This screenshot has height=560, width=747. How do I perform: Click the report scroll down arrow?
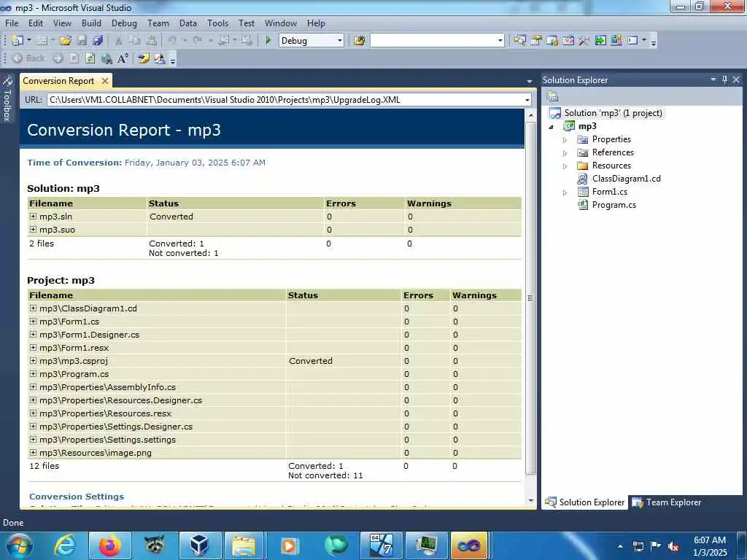(x=530, y=500)
